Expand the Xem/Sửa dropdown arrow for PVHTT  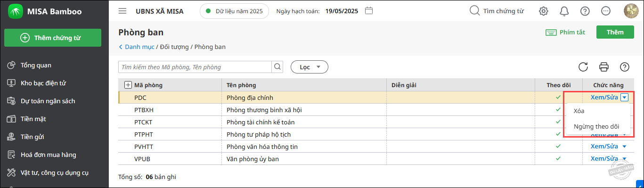(x=625, y=147)
